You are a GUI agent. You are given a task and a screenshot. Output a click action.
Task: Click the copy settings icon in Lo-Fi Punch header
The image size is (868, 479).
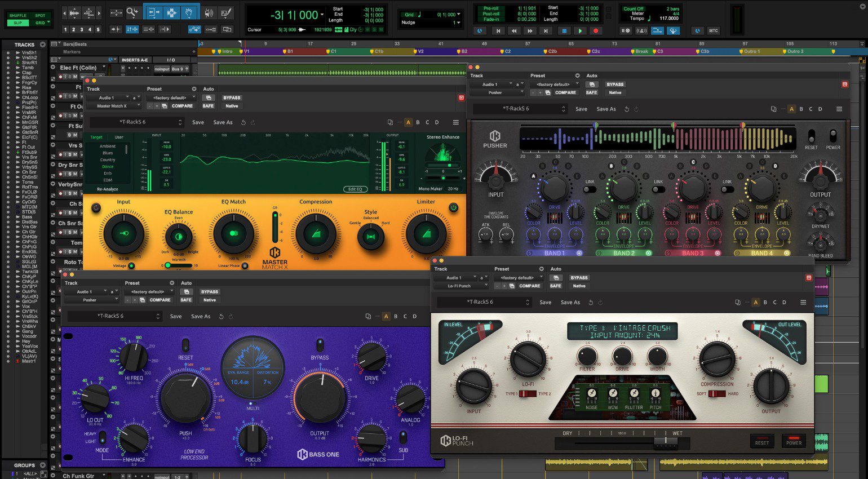(x=738, y=302)
